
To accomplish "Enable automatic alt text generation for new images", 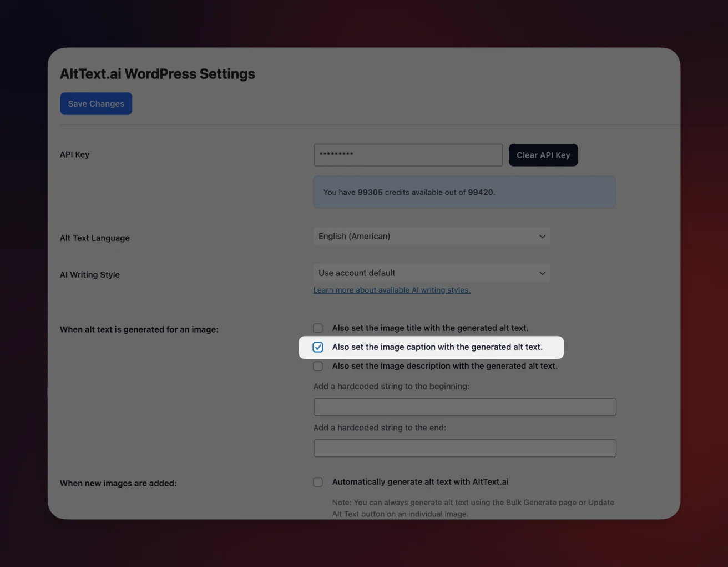I will pos(317,481).
